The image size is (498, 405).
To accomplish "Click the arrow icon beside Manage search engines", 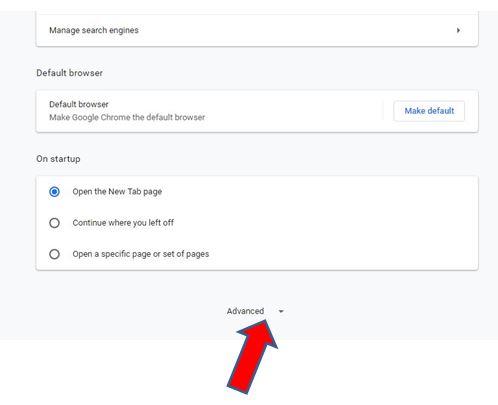I will [458, 30].
